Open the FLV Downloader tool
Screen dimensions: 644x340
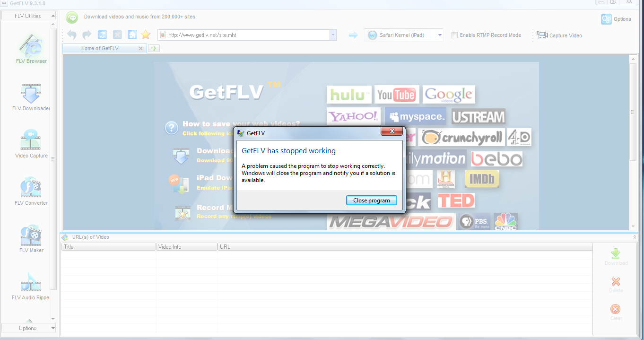pyautogui.click(x=31, y=97)
